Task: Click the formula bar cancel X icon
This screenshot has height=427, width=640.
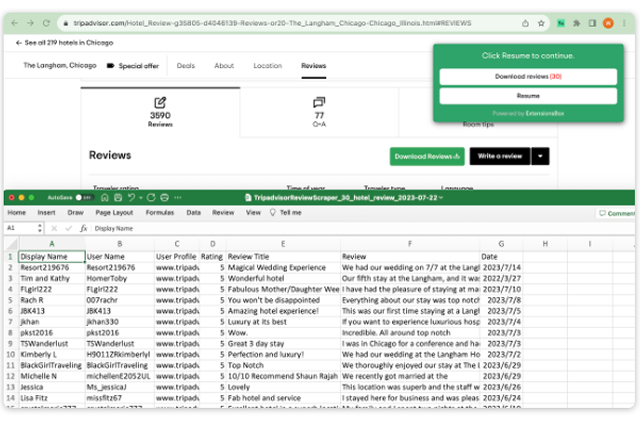Action: click(54, 228)
